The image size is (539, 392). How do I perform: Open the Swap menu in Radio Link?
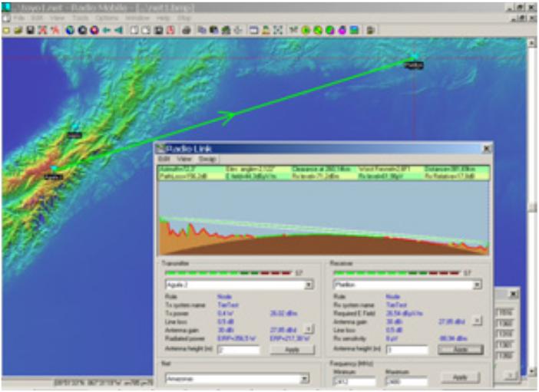[207, 159]
